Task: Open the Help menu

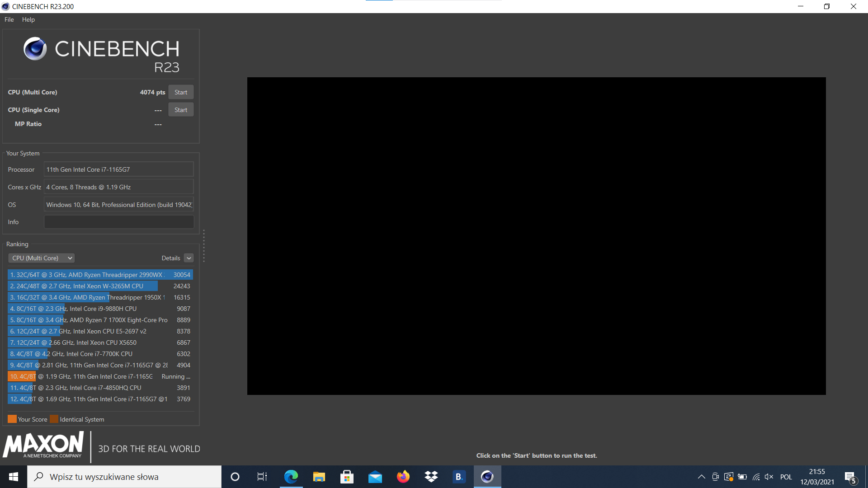Action: pos(28,19)
